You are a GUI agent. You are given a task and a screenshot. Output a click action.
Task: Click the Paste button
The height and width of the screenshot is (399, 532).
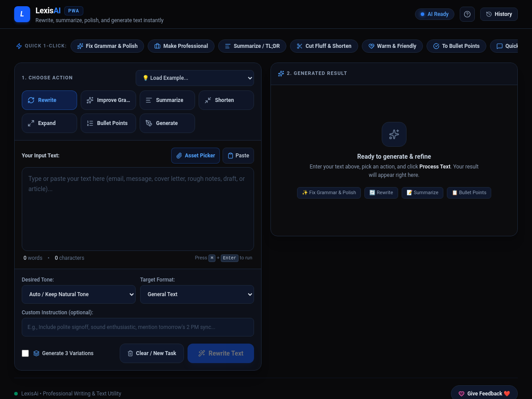coord(238,156)
